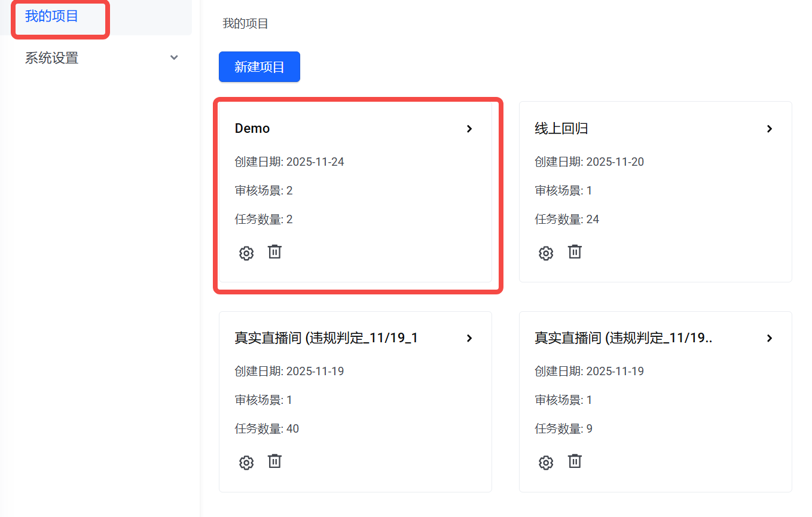Viewport: 812px width, 517px height.
Task: Open the Demo project title
Action: (x=252, y=129)
